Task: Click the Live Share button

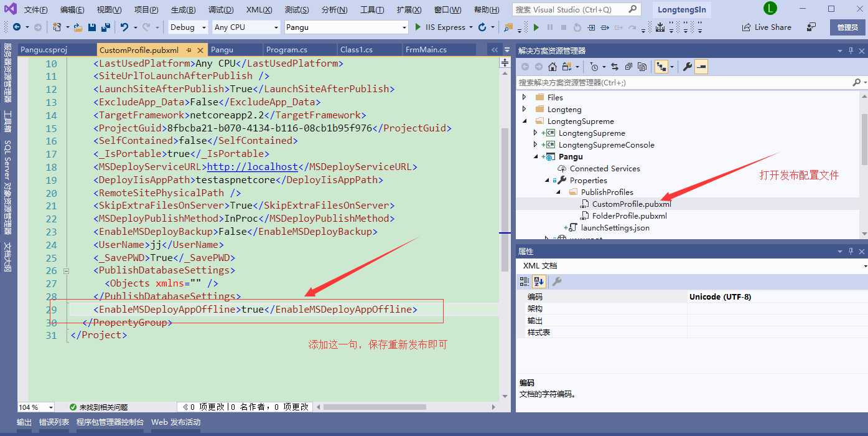Action: click(767, 27)
